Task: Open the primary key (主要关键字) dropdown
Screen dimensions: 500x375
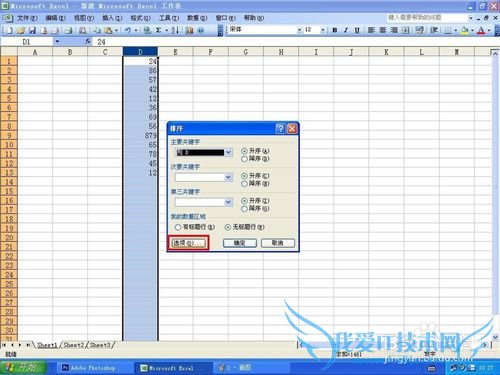Action: point(228,152)
